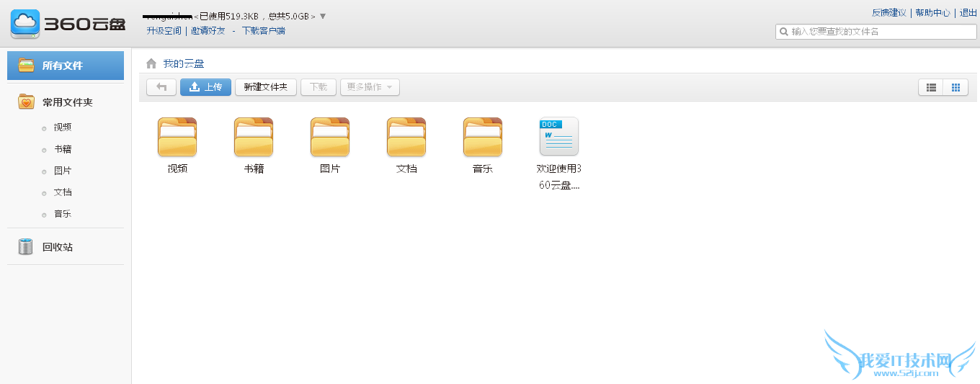Click the 我的云盘 breadcrumb

(x=184, y=64)
